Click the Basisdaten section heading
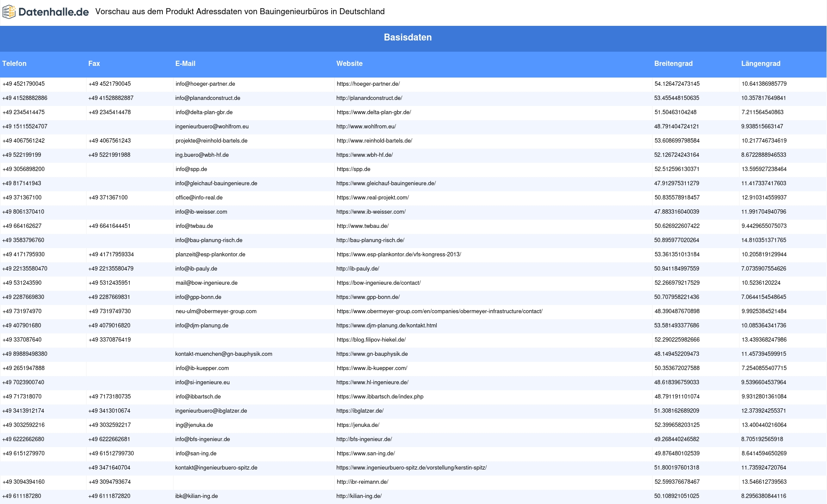This screenshot has width=827, height=504. [x=408, y=37]
